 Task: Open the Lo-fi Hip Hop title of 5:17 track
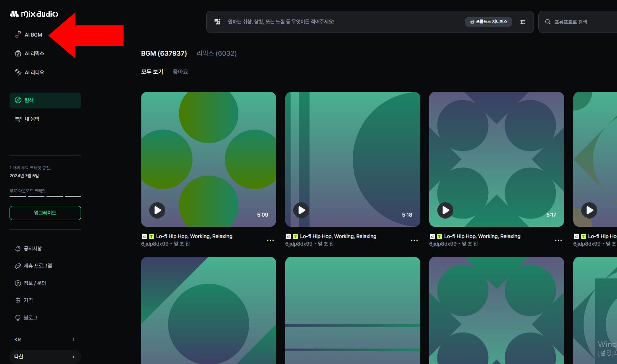(482, 236)
